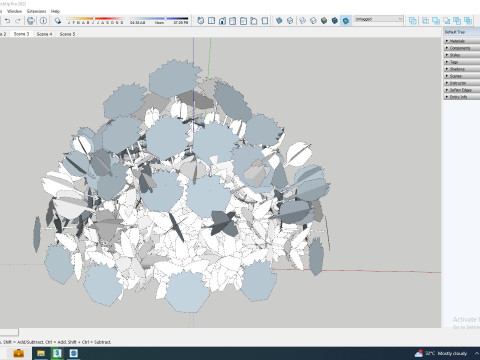
Task: Click the Default Tray title bar
Action: 461,32
